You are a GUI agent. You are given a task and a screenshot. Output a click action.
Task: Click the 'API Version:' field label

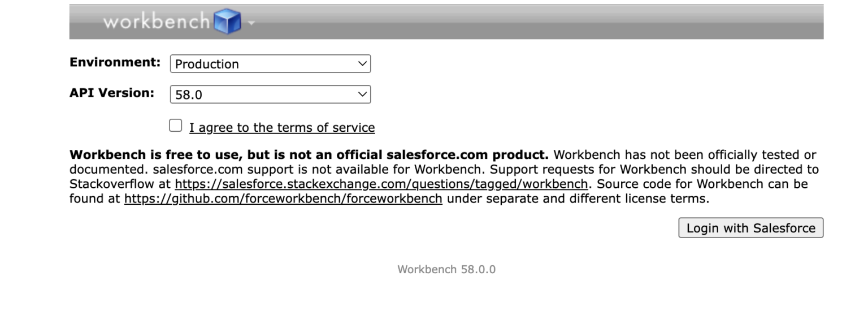(x=112, y=93)
